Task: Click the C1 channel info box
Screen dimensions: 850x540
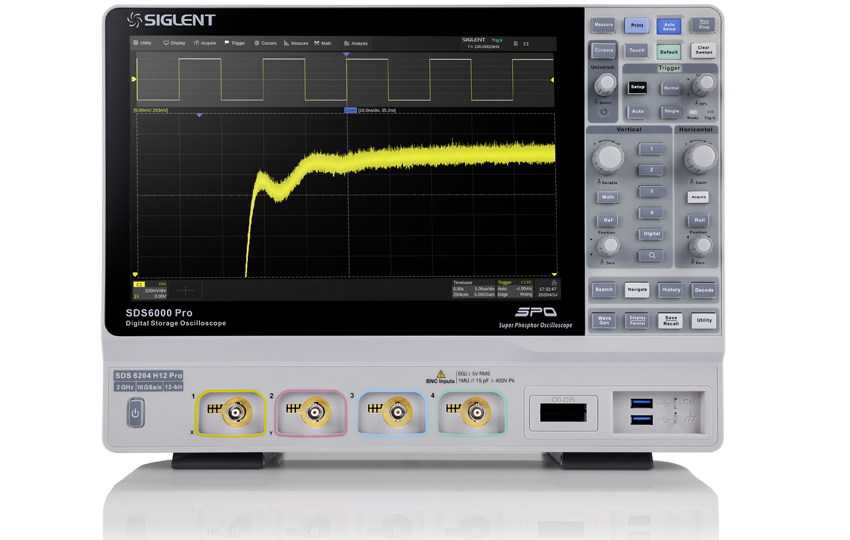Action: [x=150, y=290]
